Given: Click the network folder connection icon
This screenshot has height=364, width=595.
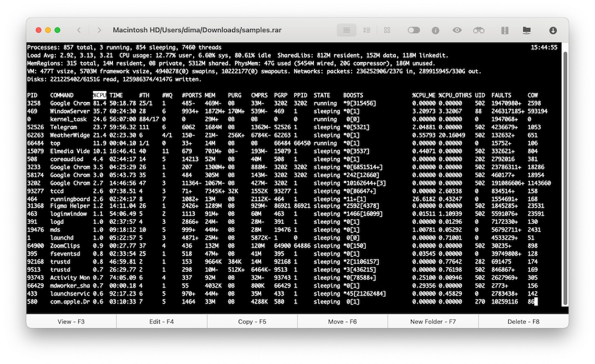Looking at the screenshot, I should pyautogui.click(x=526, y=30).
